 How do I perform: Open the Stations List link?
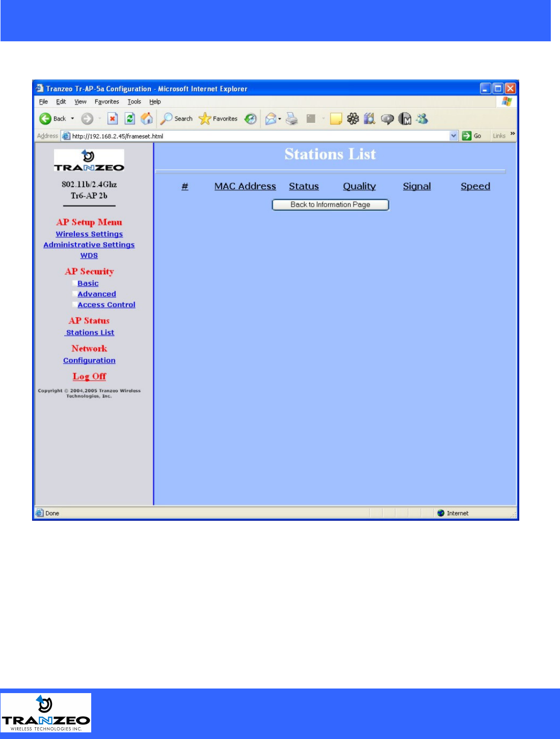(90, 333)
